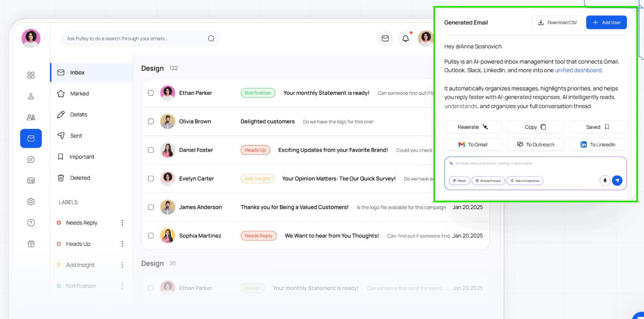Tick the checkbox for Evelyn Carter
Screen dimensions: 644x319
point(151,178)
